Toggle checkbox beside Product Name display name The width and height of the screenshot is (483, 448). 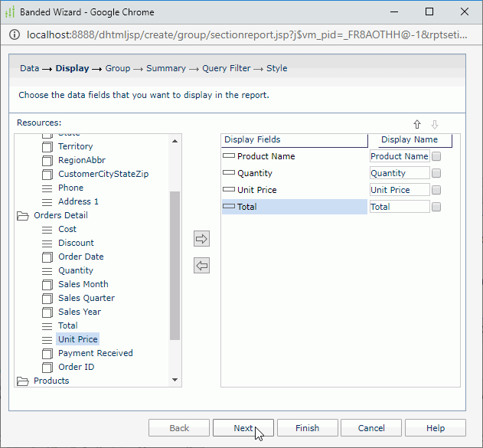(436, 156)
